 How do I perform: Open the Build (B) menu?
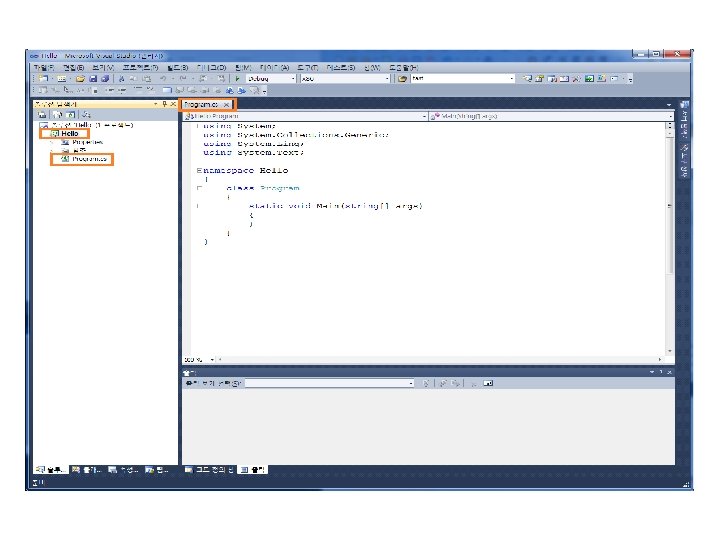[x=177, y=68]
